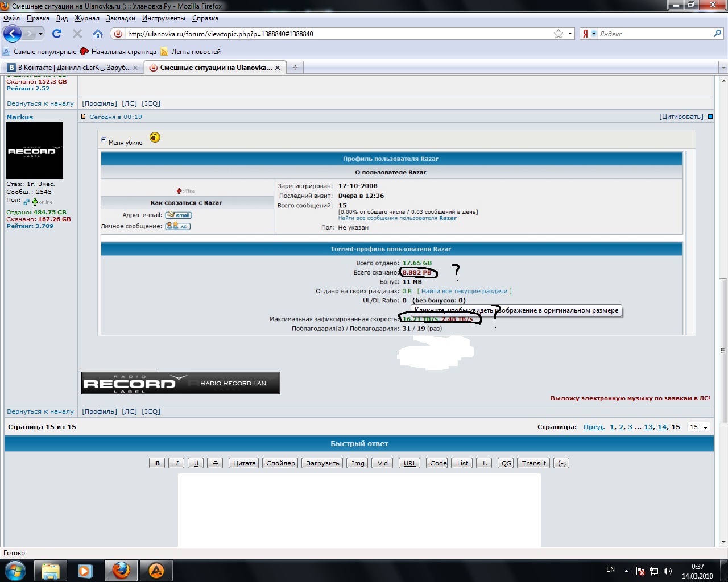Screen dimensions: 728x582
Task: Click the site identity icon in the address bar
Action: pyautogui.click(x=118, y=34)
